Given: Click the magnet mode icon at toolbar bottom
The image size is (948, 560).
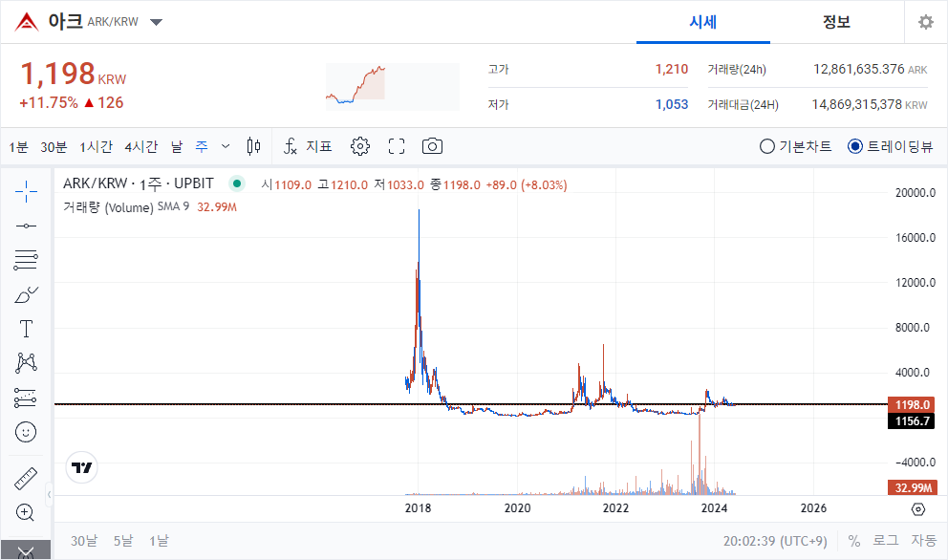Looking at the screenshot, I should [26, 551].
